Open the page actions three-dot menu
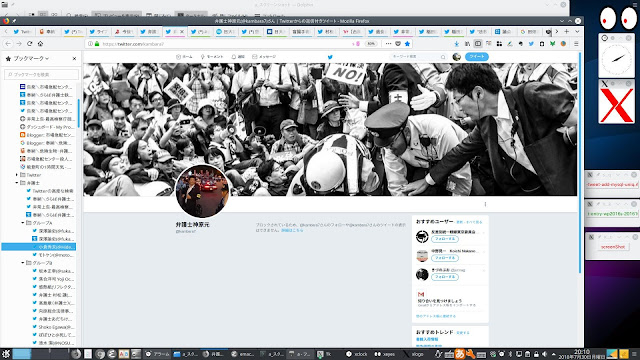 tap(388, 44)
